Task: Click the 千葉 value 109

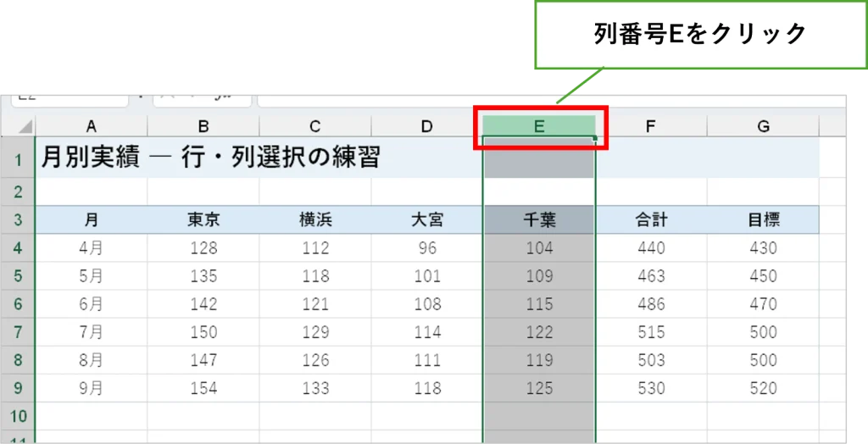Action: click(x=539, y=275)
